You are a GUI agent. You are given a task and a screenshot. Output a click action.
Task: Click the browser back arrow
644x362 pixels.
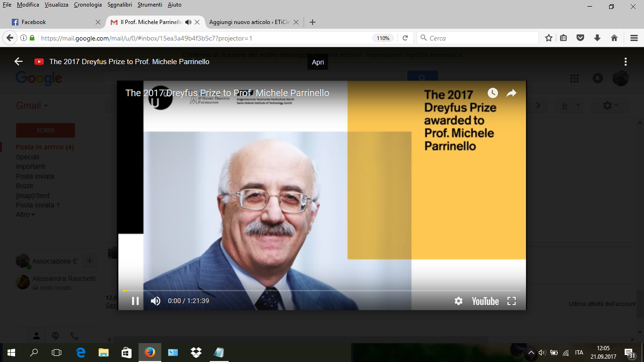(x=9, y=38)
